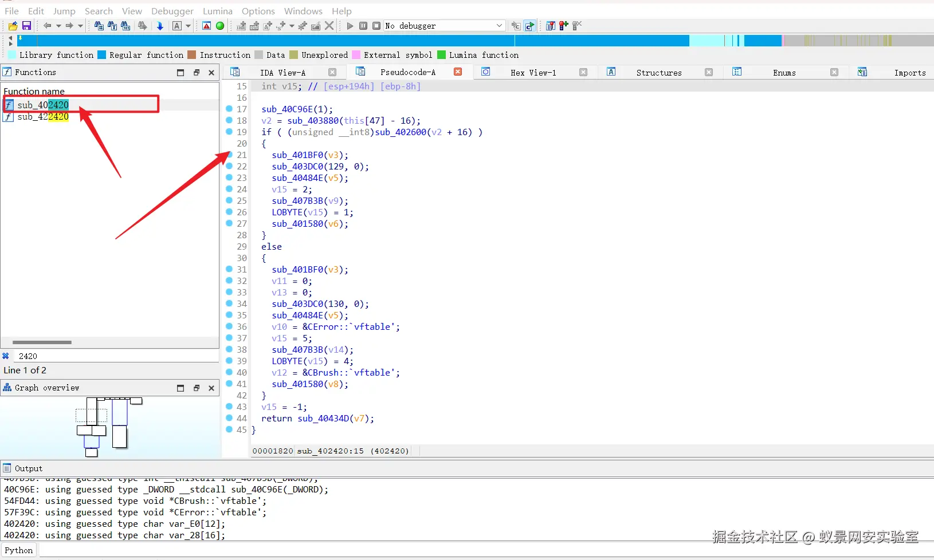Screen dimensions: 934x560
Task: Close the Hex View-1 tab
Action: click(x=583, y=72)
